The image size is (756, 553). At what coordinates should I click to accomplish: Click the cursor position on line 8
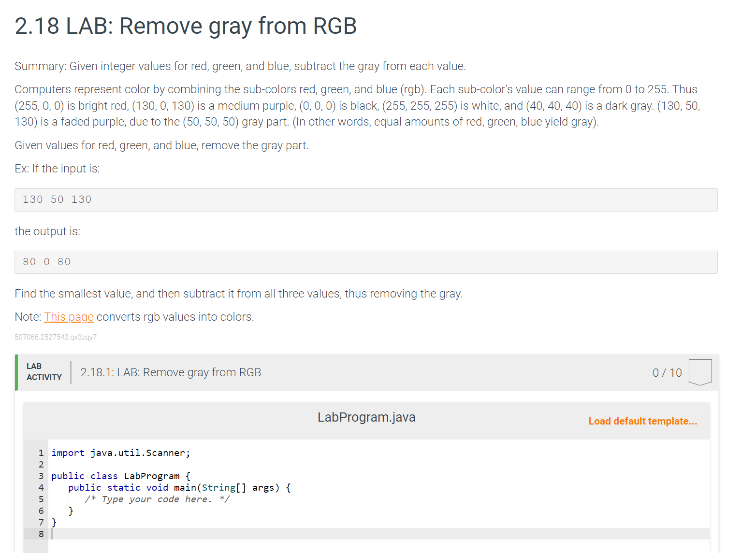coord(52,534)
